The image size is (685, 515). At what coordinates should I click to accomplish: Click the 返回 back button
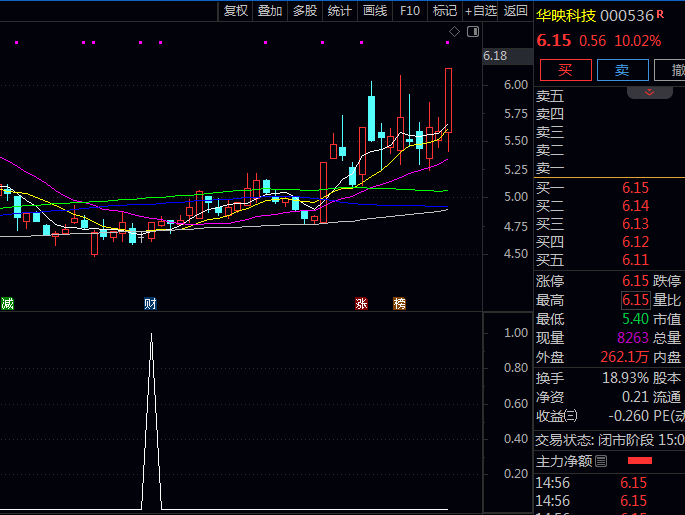516,11
